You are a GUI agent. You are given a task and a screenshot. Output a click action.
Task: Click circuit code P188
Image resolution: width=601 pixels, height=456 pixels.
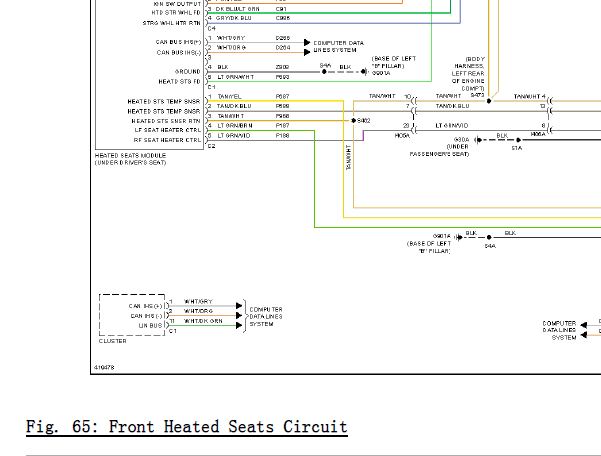pos(282,135)
